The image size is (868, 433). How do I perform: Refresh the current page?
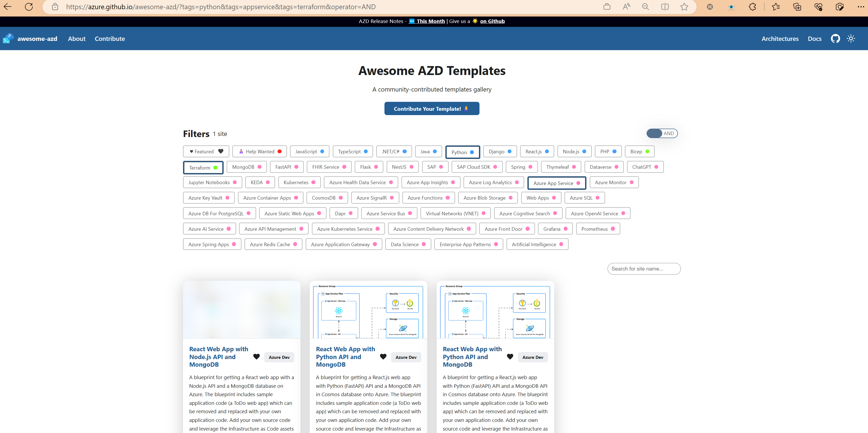[x=29, y=6]
